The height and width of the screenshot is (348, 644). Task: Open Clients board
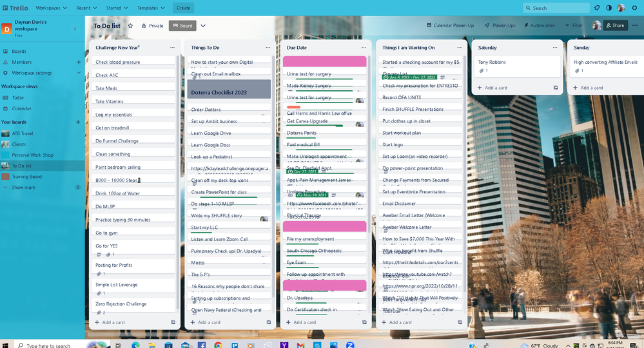click(x=19, y=144)
